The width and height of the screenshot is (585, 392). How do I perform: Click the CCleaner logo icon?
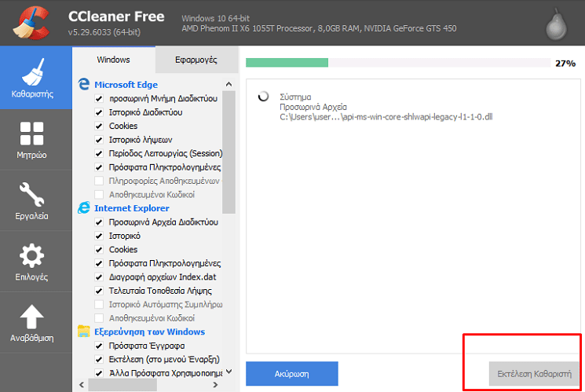point(31,23)
